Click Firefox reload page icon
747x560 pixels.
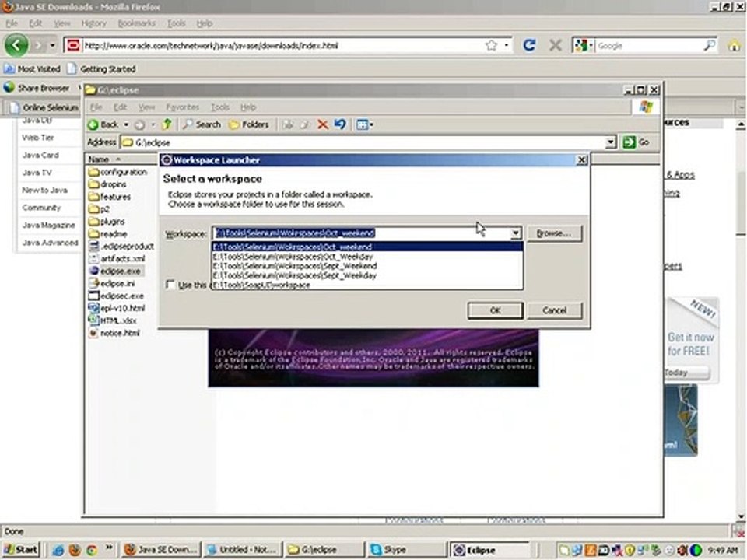(x=529, y=45)
